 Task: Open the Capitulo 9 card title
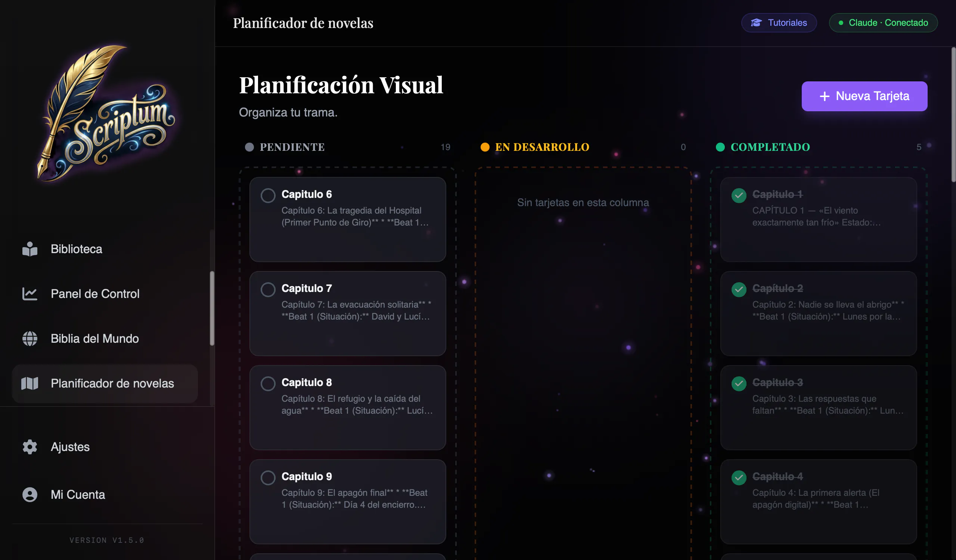307,476
